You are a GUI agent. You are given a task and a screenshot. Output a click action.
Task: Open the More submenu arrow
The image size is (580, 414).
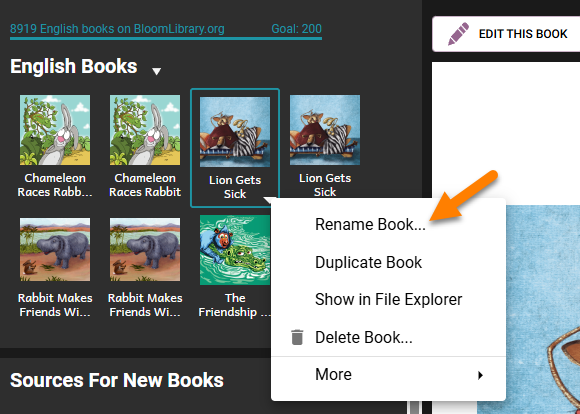click(x=480, y=375)
